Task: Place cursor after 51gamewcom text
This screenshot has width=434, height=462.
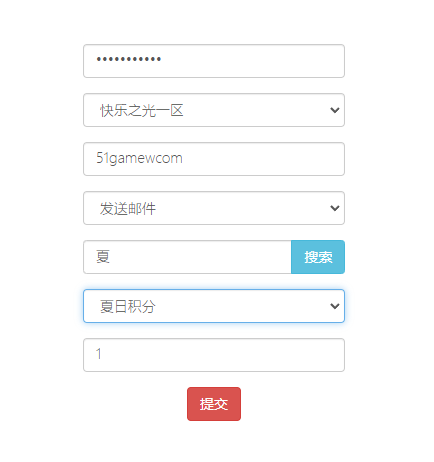Action: click(x=183, y=158)
